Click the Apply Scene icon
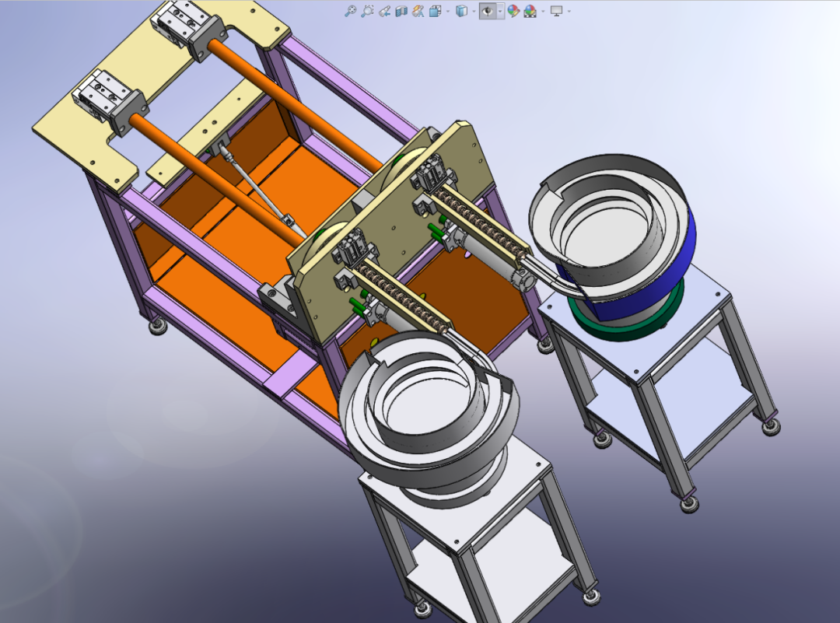 point(530,11)
